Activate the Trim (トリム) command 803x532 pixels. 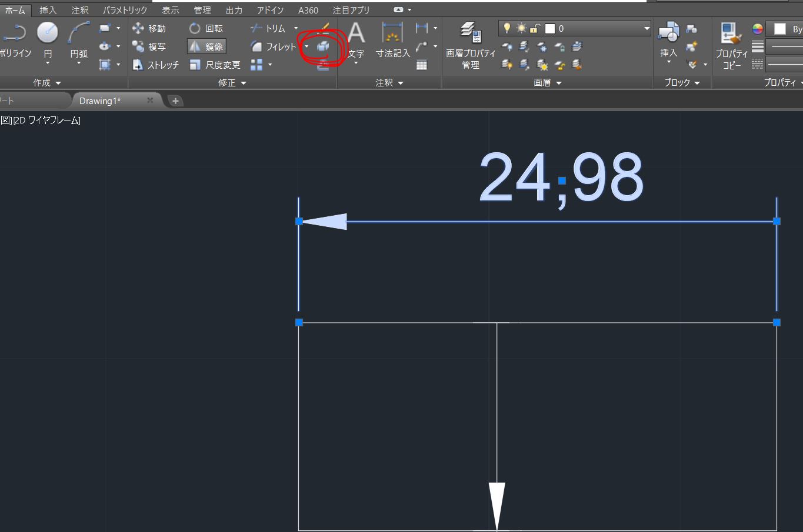tap(268, 28)
